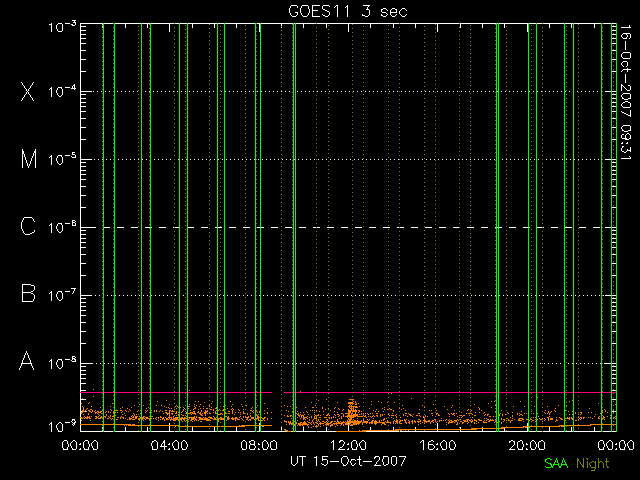Select the M flare class label
Image resolution: width=640 pixels, height=480 pixels.
[29, 159]
